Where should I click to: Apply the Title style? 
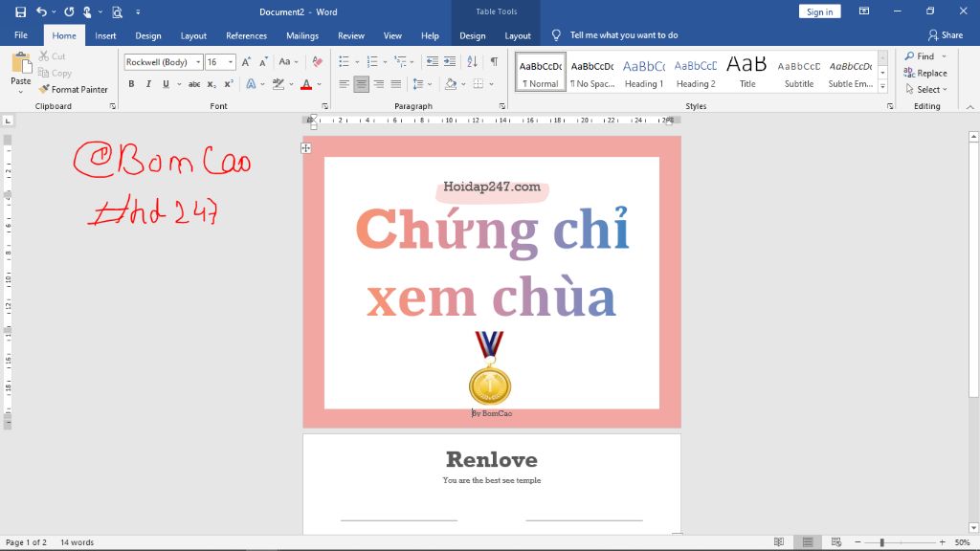click(747, 73)
